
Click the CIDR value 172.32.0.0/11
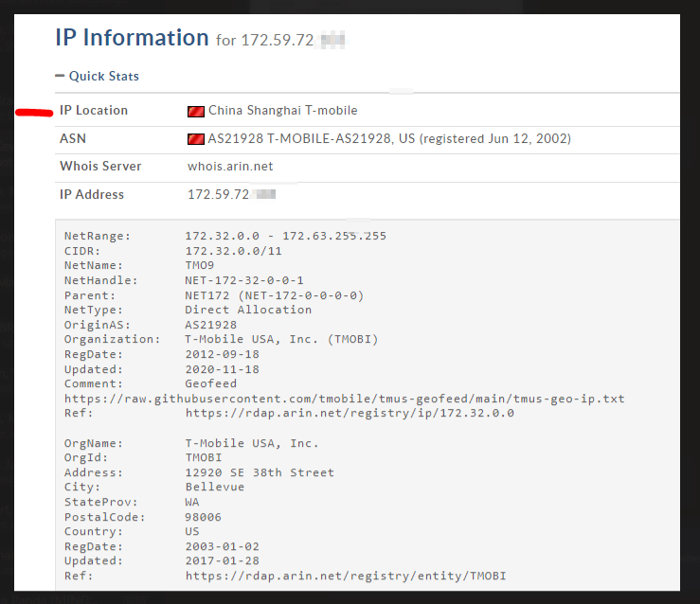click(233, 251)
